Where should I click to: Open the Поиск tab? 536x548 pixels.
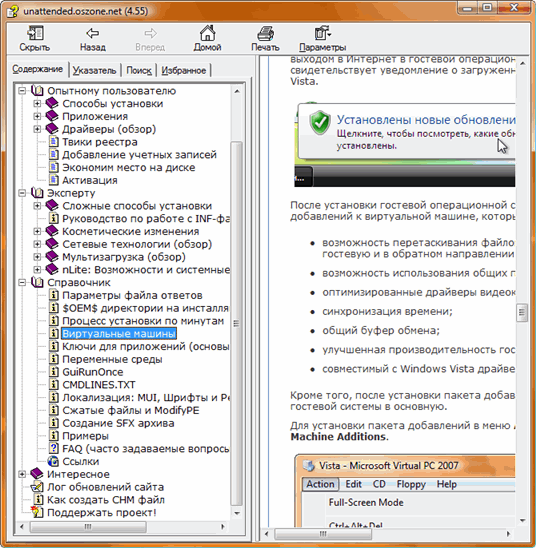coord(139,71)
